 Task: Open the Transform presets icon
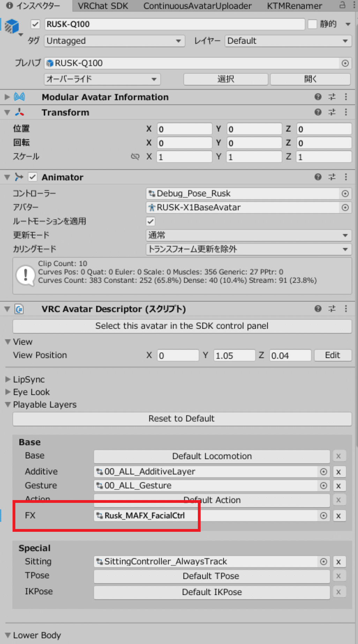click(332, 112)
